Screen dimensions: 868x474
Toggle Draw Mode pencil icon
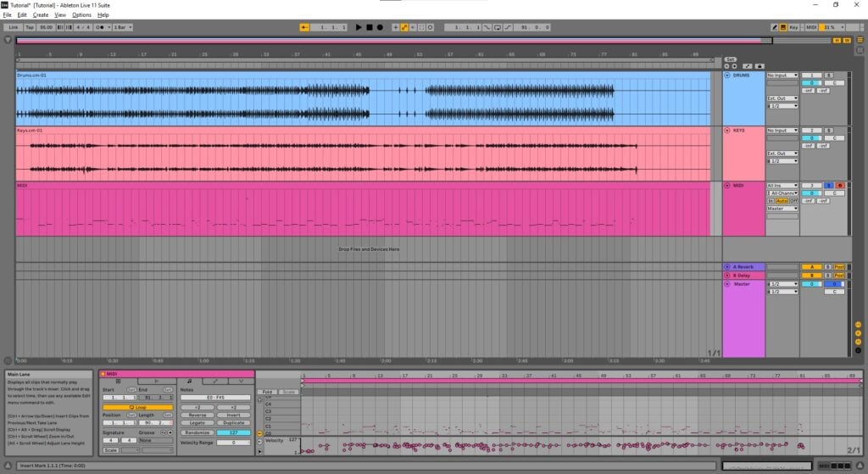pos(775,27)
